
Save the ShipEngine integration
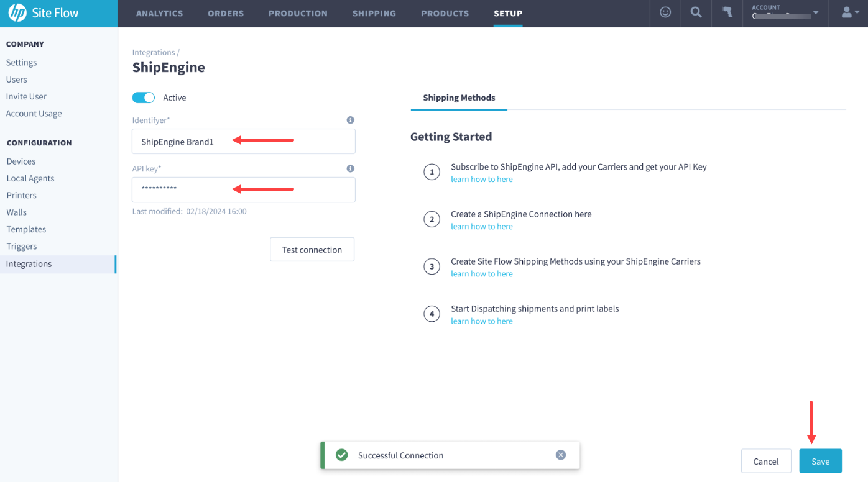820,461
